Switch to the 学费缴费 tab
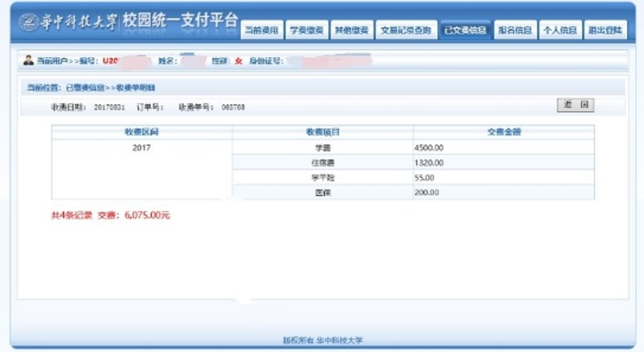 click(306, 30)
